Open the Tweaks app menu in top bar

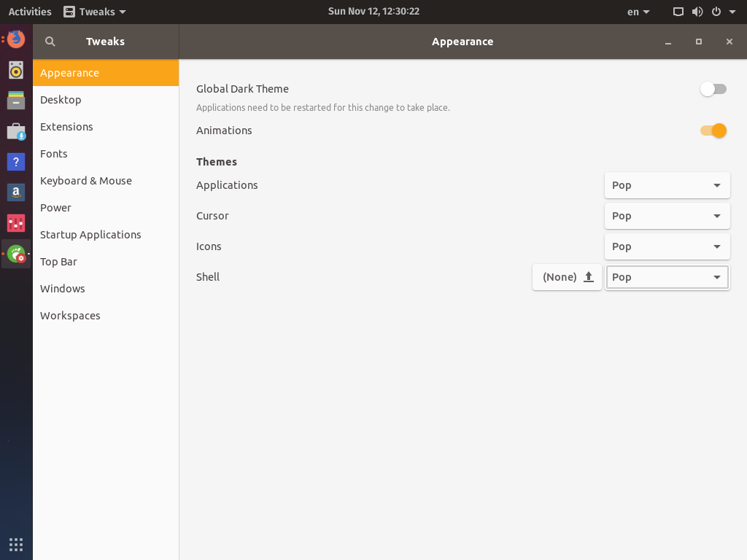(95, 12)
